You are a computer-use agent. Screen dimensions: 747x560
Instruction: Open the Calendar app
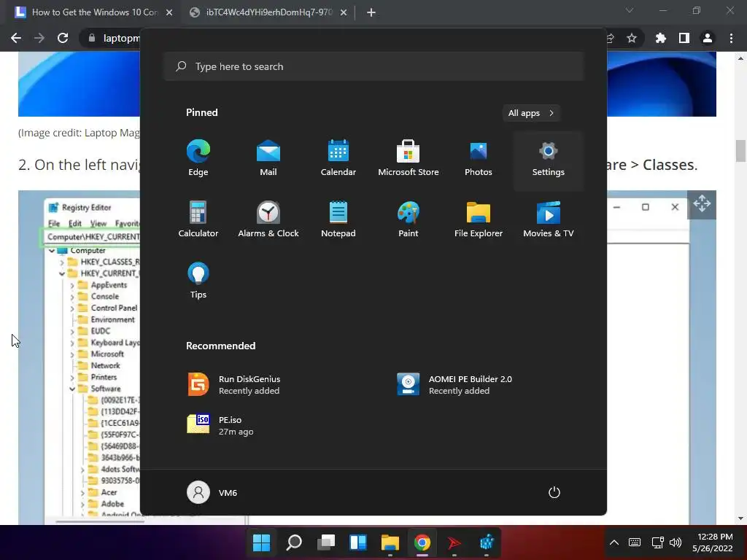coord(338,158)
